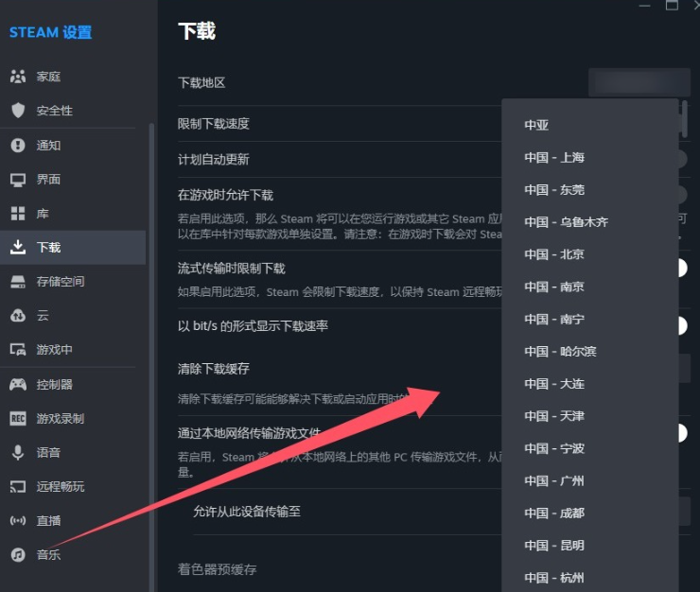This screenshot has height=592, width=700.
Task: Open the 安全性 settings page
Action: 73,111
